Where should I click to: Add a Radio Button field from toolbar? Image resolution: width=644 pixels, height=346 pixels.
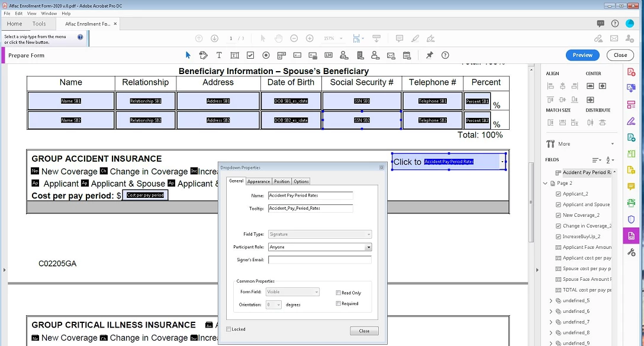pos(266,55)
